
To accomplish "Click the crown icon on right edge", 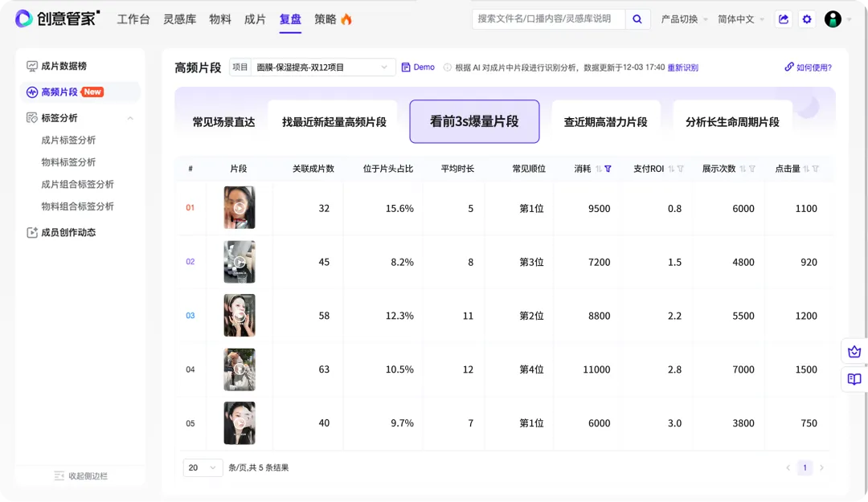I will (854, 352).
